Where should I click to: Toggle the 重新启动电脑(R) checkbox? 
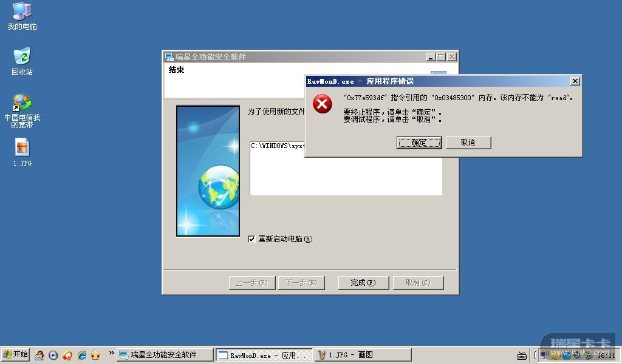coord(251,239)
